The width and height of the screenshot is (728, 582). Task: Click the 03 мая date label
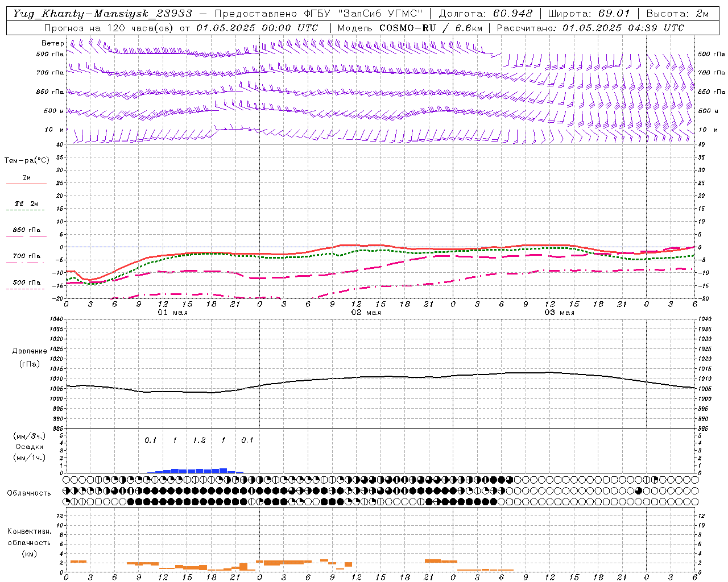point(560,313)
